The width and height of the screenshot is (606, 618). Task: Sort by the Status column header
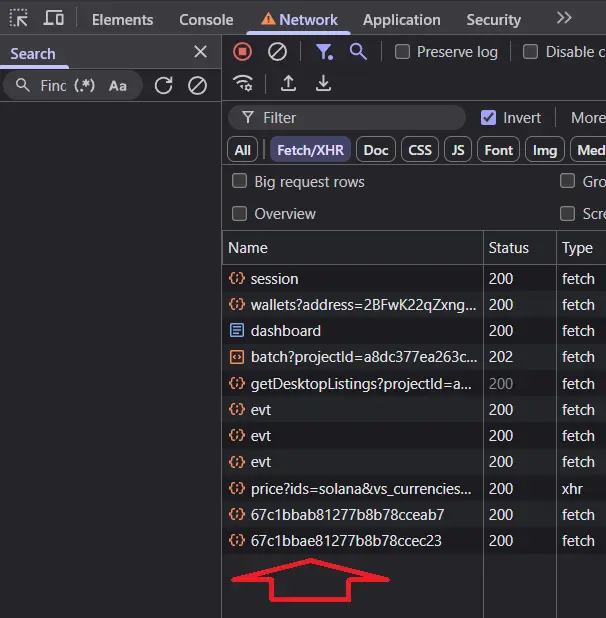(520, 248)
